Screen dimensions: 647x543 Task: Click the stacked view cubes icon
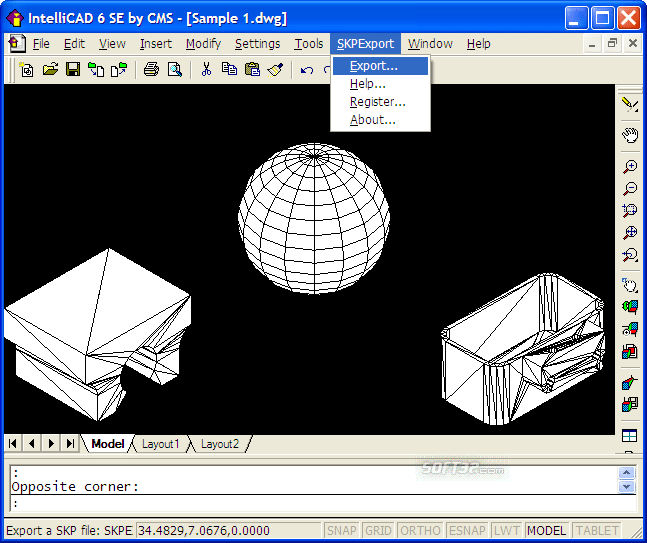tap(630, 352)
